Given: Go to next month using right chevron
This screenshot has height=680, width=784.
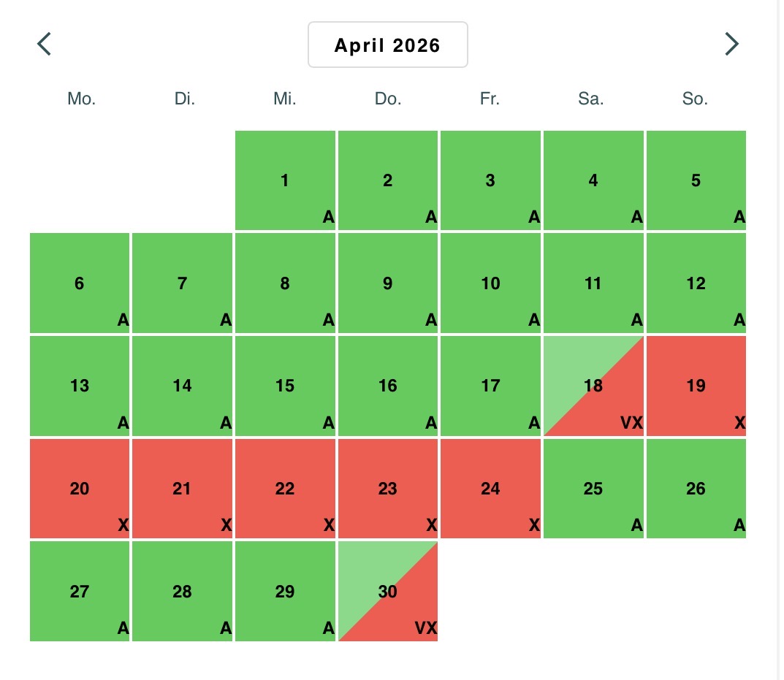Looking at the screenshot, I should [731, 45].
